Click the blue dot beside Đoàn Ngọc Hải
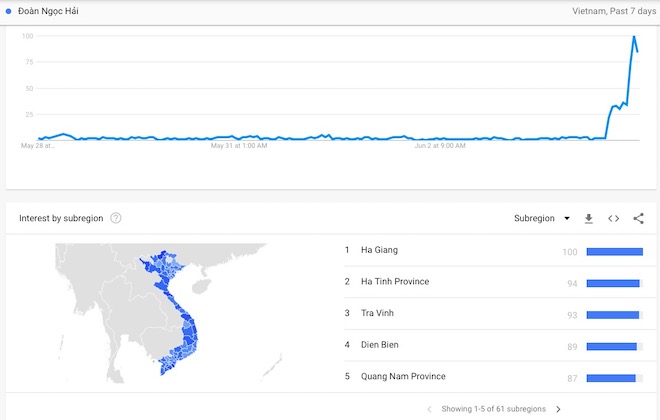This screenshot has width=660, height=420. pyautogui.click(x=8, y=11)
